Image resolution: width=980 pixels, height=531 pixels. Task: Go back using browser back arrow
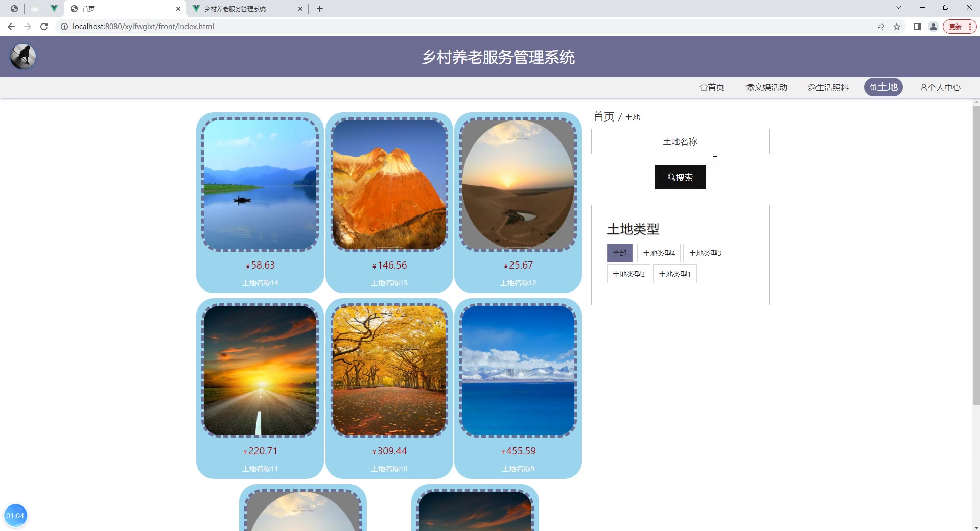11,27
